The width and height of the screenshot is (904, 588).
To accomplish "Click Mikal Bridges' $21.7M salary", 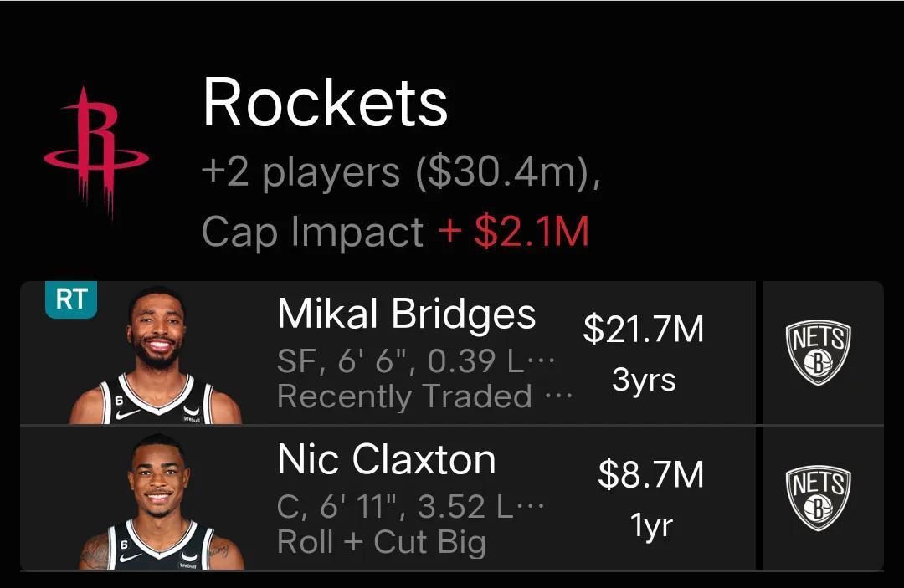I will click(643, 330).
